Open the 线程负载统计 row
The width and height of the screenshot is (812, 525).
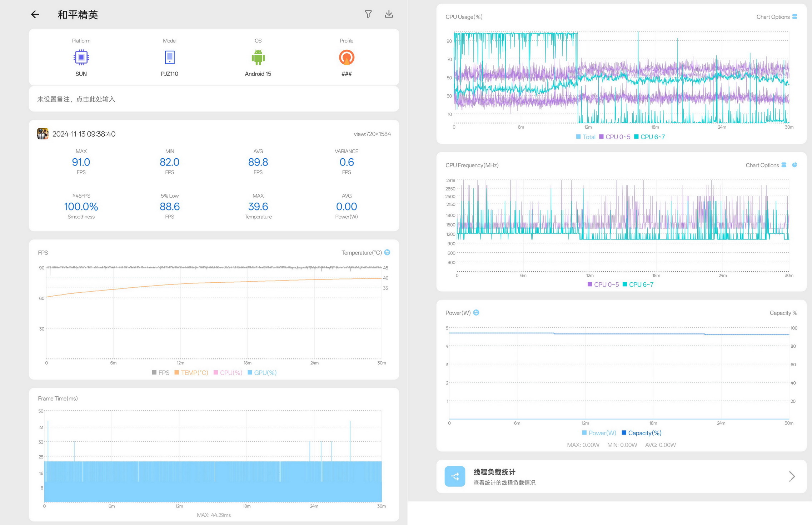621,476
